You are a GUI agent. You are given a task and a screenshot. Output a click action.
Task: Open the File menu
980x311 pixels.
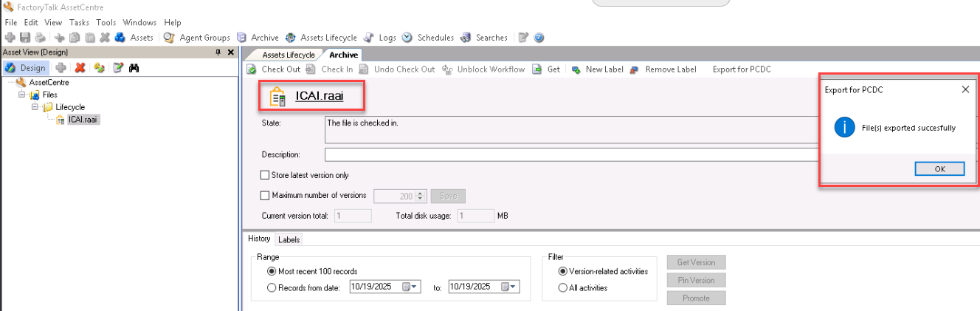coord(10,23)
